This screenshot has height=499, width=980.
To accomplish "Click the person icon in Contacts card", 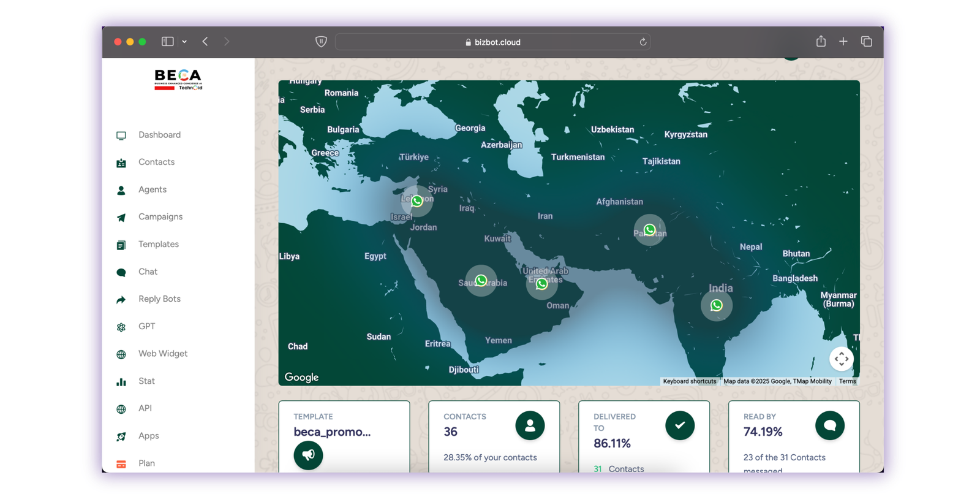I will pos(530,425).
